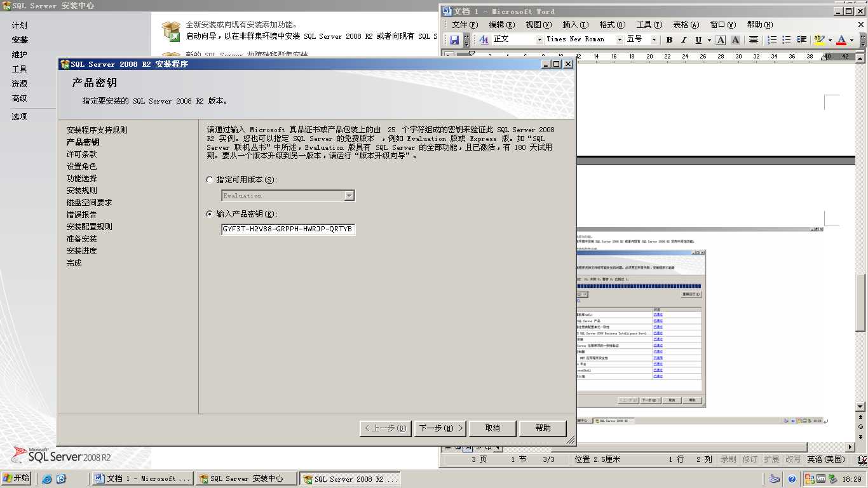Click the distributed alignment icon in Word
868x488 pixels.
(754, 39)
